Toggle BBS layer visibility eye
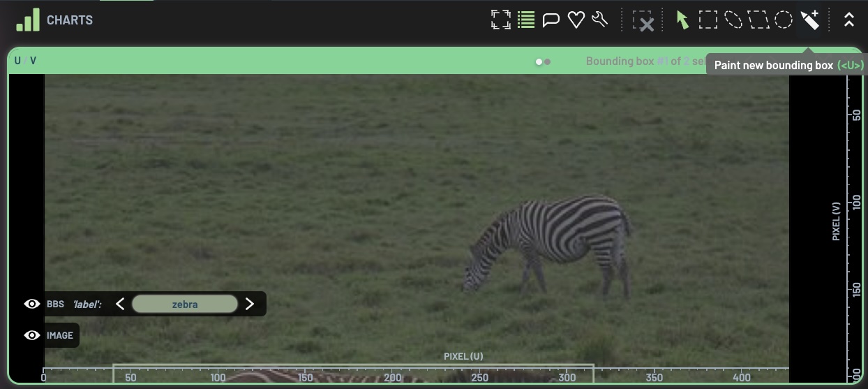 point(31,304)
